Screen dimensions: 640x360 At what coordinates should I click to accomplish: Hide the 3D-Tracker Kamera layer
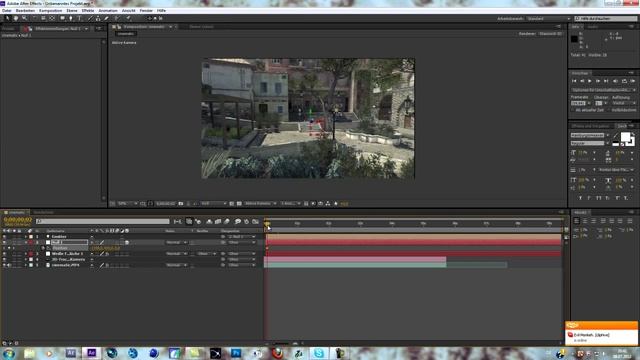click(x=4, y=260)
